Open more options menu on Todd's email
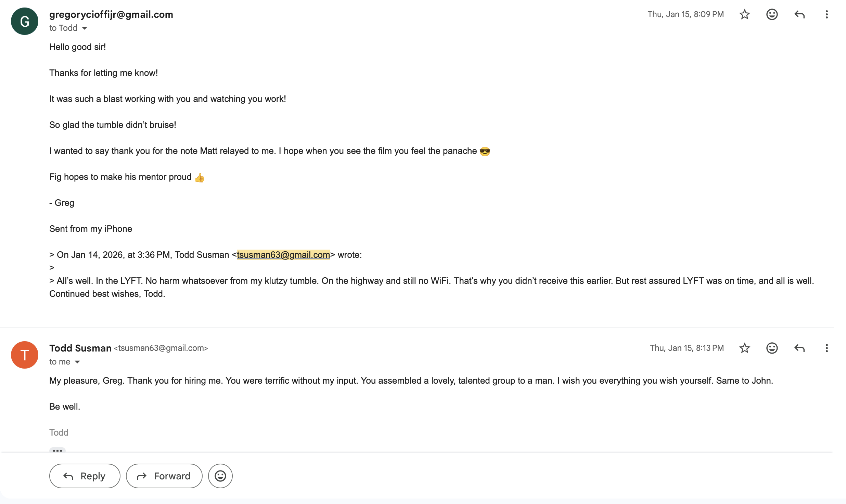The height and width of the screenshot is (504, 846). coord(826,348)
